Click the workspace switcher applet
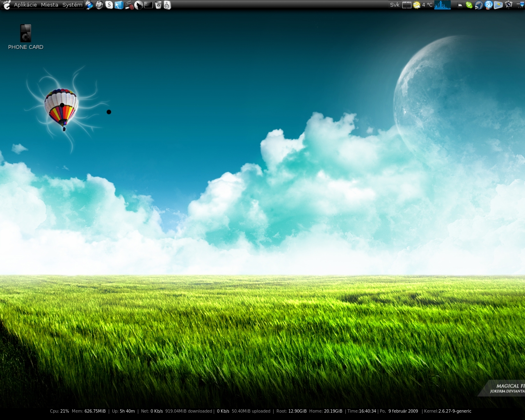 (x=406, y=5)
